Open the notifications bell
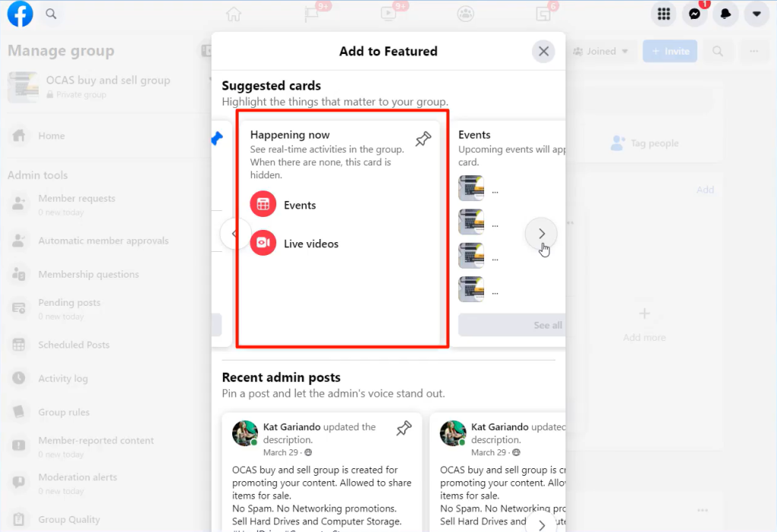777x532 pixels. pos(725,14)
